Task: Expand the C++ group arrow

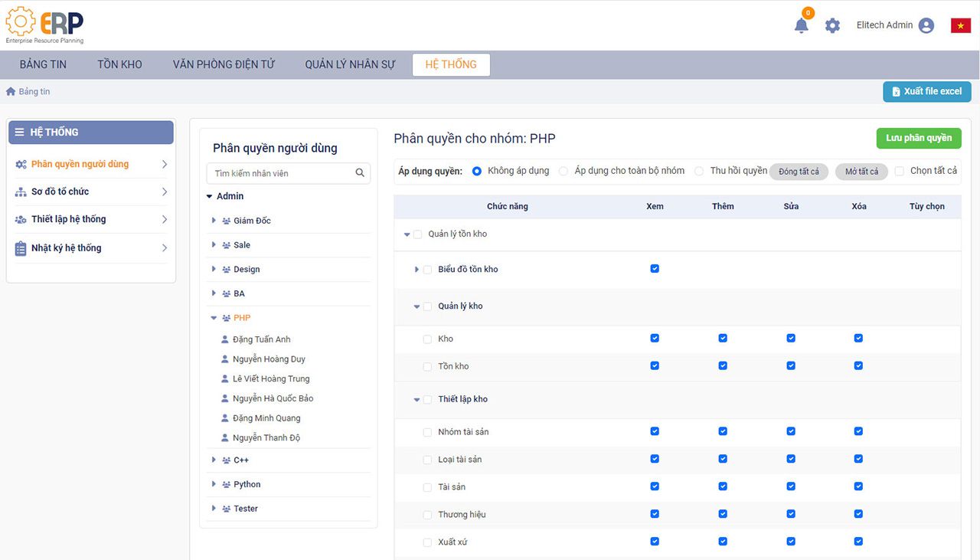Action: 214,460
